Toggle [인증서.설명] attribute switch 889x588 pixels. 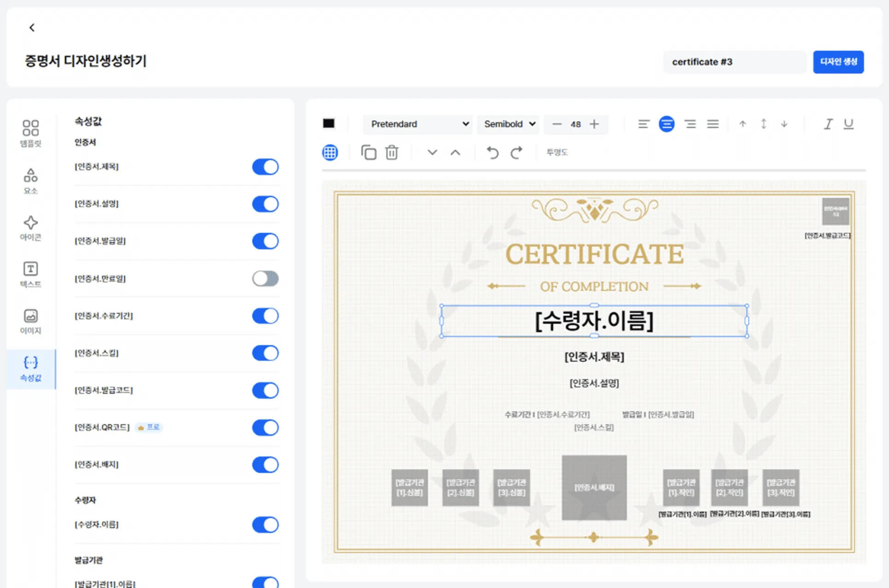coord(266,204)
